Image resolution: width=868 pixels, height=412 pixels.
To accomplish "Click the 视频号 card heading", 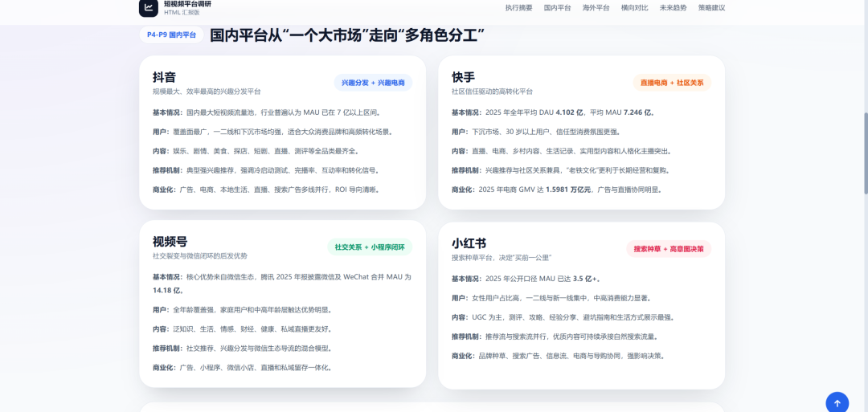I will (x=170, y=242).
